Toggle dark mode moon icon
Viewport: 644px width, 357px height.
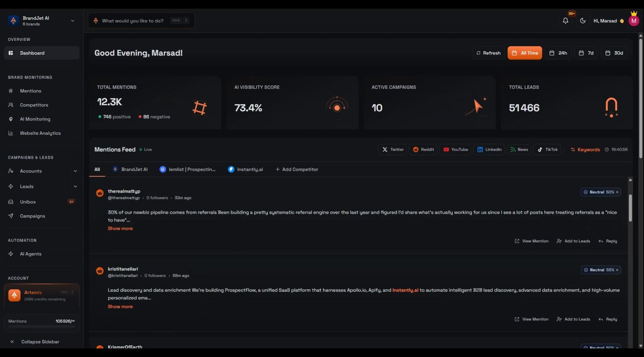pyautogui.click(x=583, y=21)
